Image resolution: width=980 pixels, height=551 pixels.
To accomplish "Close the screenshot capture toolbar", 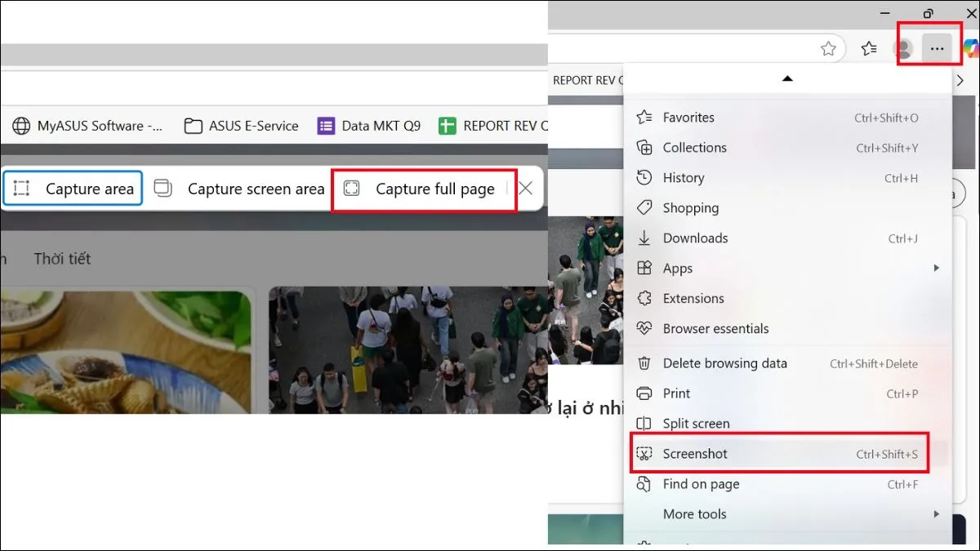I will [x=526, y=189].
